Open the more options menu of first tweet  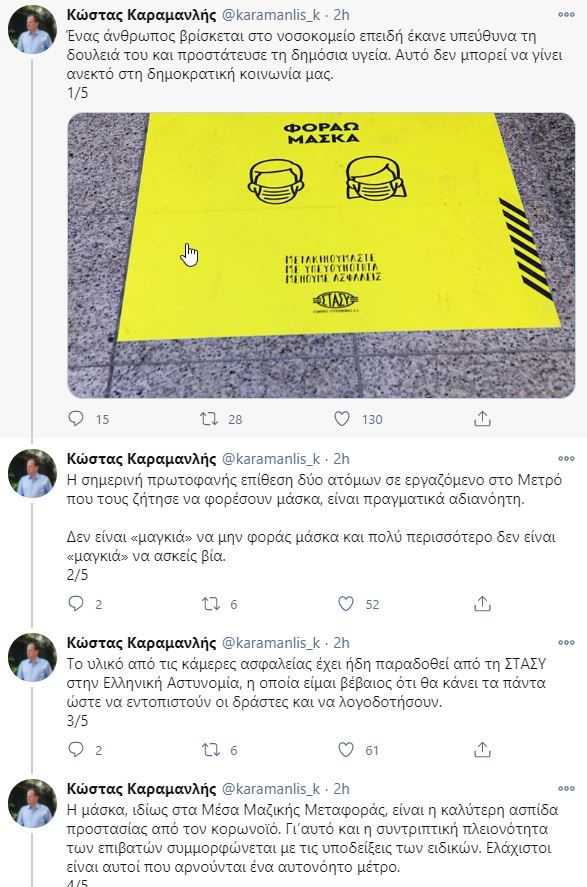(x=566, y=15)
